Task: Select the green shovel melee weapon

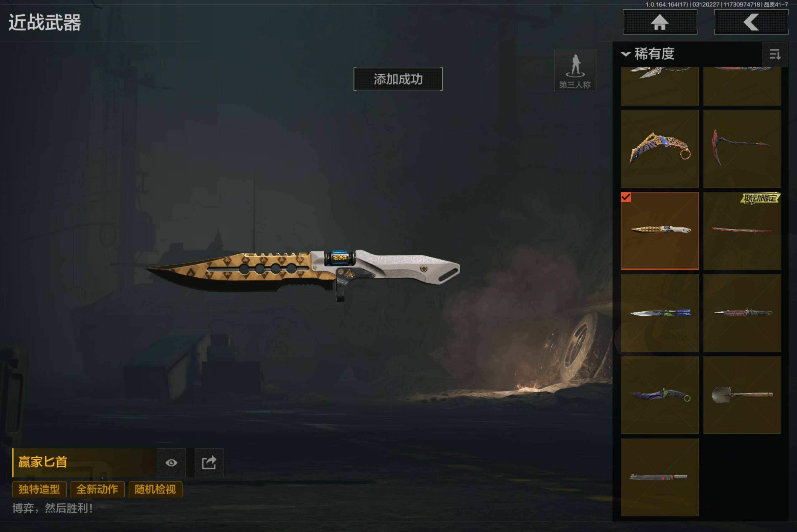Action: click(x=742, y=395)
